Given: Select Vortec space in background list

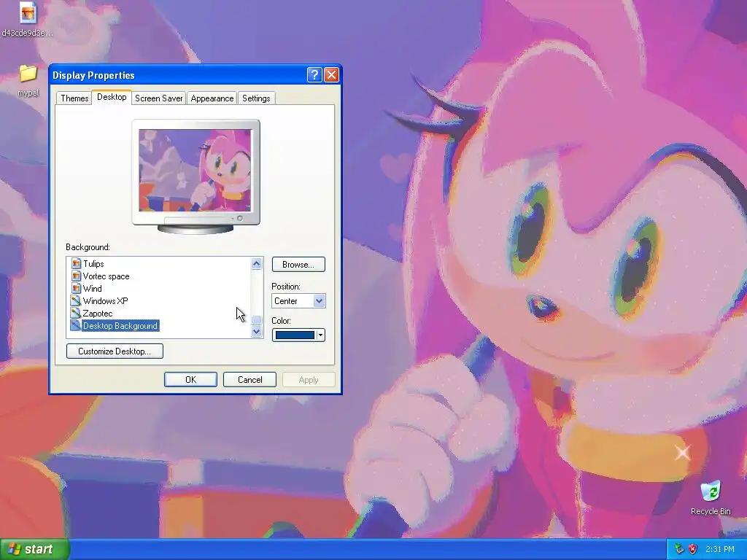Looking at the screenshot, I should click(106, 276).
